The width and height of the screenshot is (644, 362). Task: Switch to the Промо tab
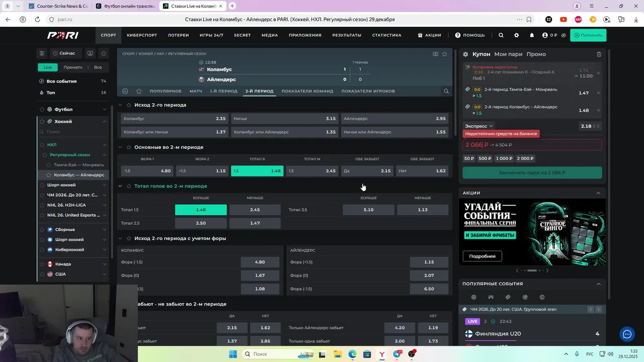[x=536, y=54]
